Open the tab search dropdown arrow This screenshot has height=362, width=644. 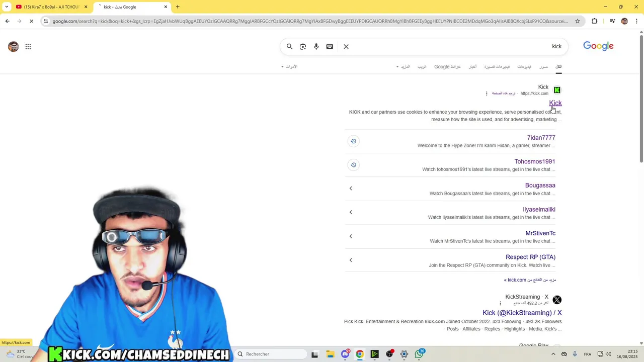7,7
